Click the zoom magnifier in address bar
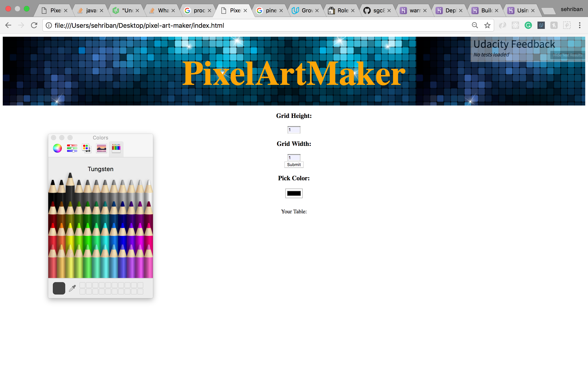The image size is (588, 367). coord(475,25)
